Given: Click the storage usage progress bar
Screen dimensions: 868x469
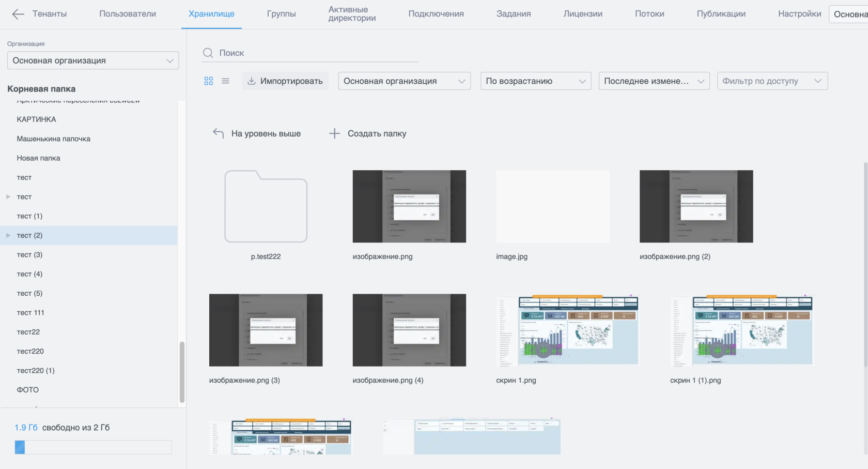Looking at the screenshot, I should pos(93,447).
